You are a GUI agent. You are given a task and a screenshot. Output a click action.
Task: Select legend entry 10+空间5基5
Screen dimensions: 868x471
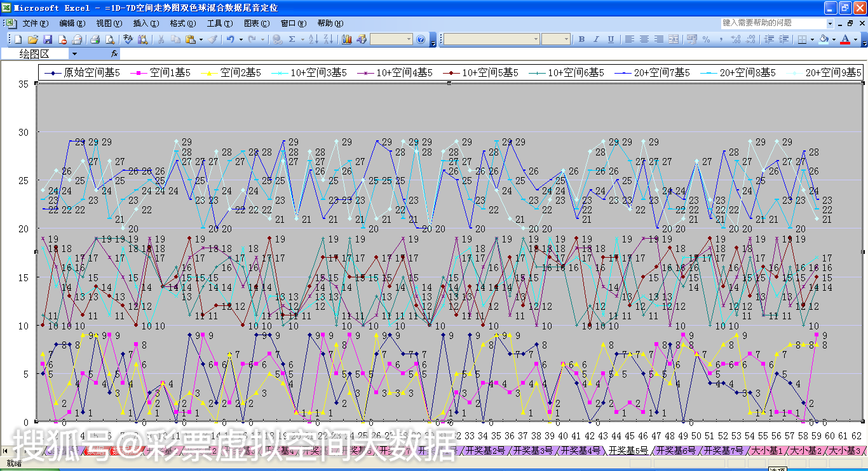(480, 72)
